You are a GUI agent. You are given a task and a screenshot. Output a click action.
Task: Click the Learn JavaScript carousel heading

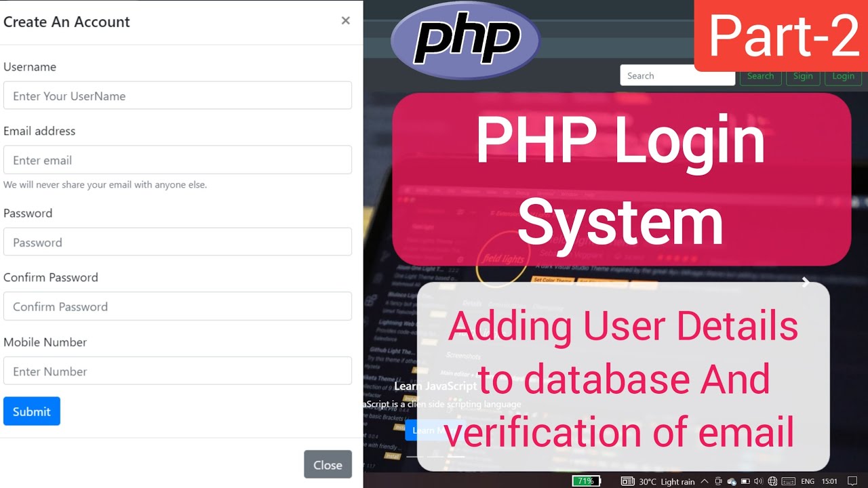pos(435,386)
